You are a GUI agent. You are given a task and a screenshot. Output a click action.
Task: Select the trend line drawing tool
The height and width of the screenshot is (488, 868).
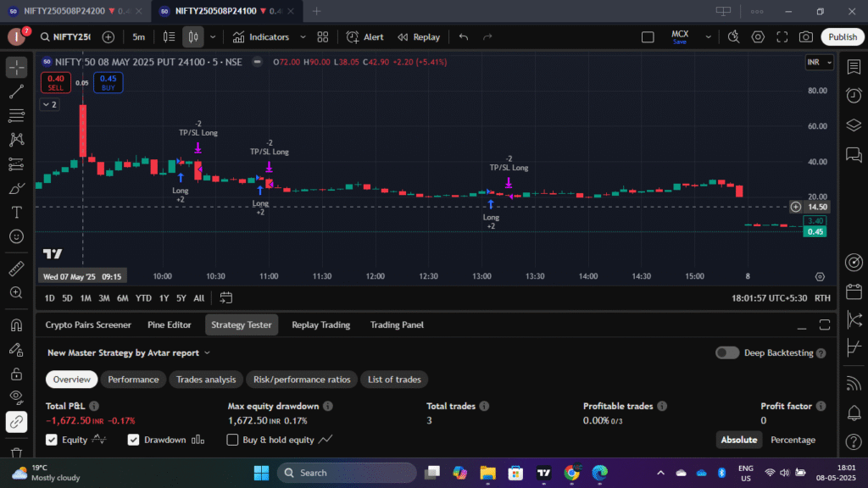17,91
